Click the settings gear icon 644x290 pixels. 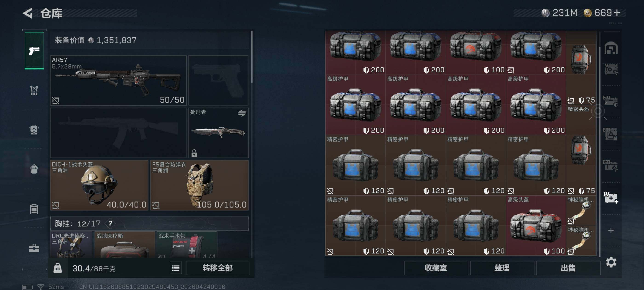click(611, 262)
